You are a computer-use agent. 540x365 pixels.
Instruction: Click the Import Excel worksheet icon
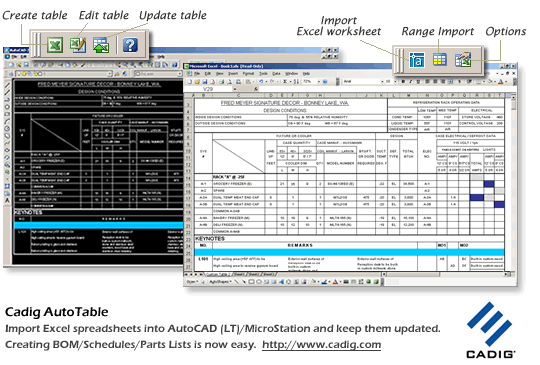(417, 60)
